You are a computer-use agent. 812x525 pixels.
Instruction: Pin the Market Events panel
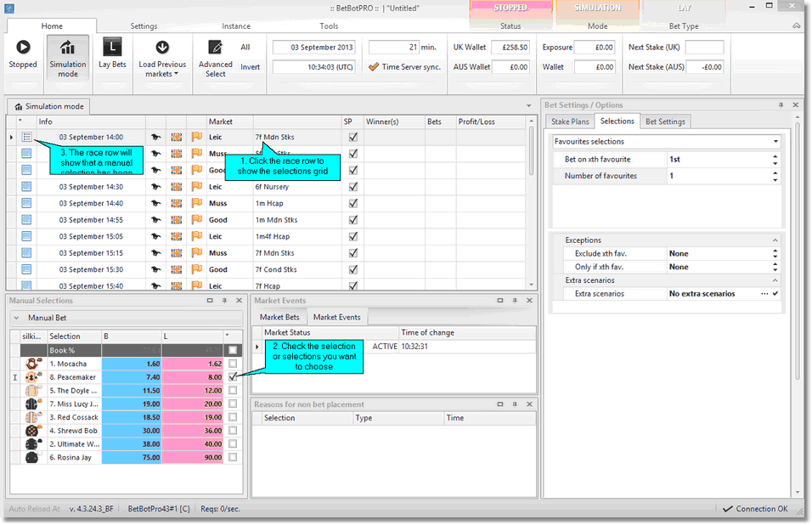point(515,300)
